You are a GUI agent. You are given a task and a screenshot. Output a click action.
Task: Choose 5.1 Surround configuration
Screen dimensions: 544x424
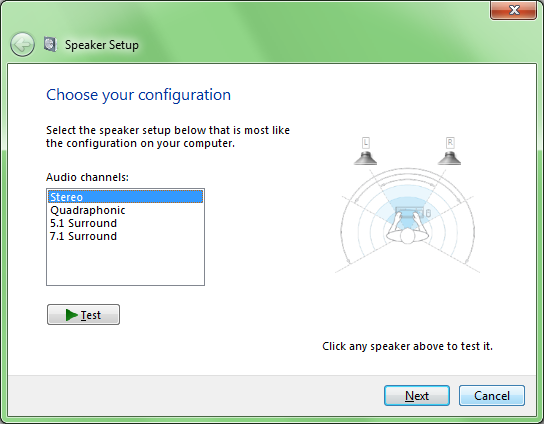pyautogui.click(x=83, y=223)
